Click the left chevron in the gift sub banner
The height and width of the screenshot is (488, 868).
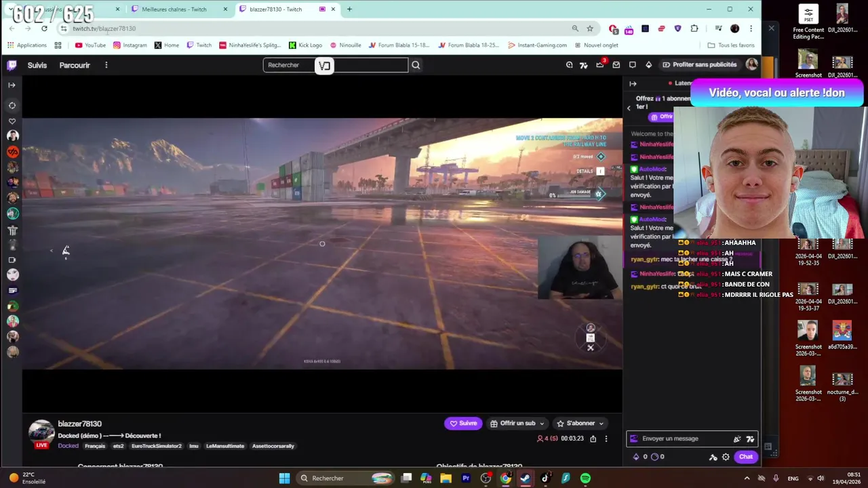tap(629, 108)
